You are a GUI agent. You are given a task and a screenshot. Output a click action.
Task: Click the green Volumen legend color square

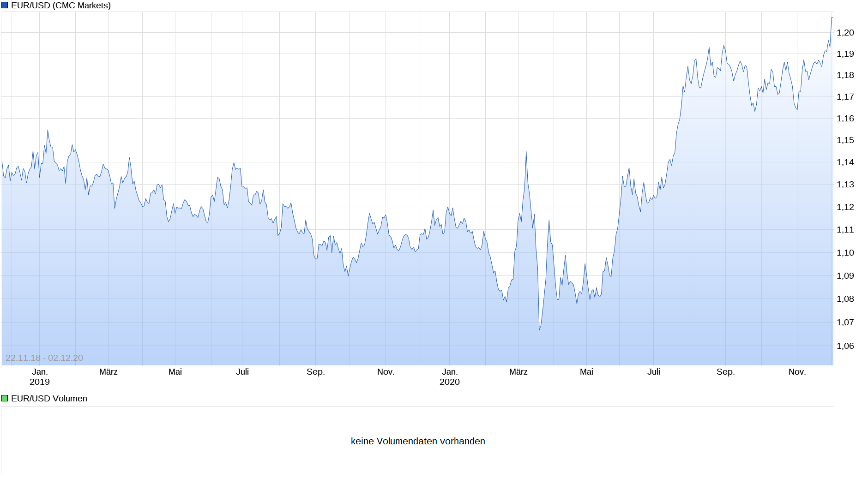5,398
